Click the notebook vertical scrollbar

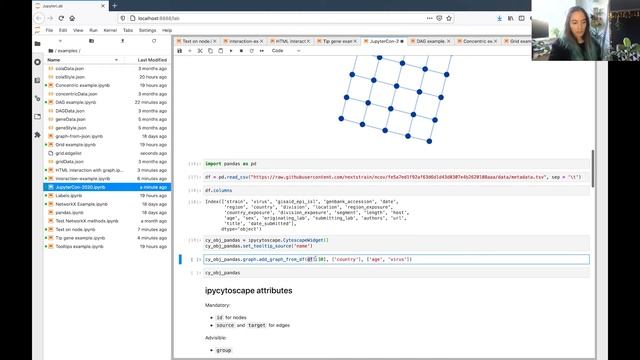tap(593, 169)
